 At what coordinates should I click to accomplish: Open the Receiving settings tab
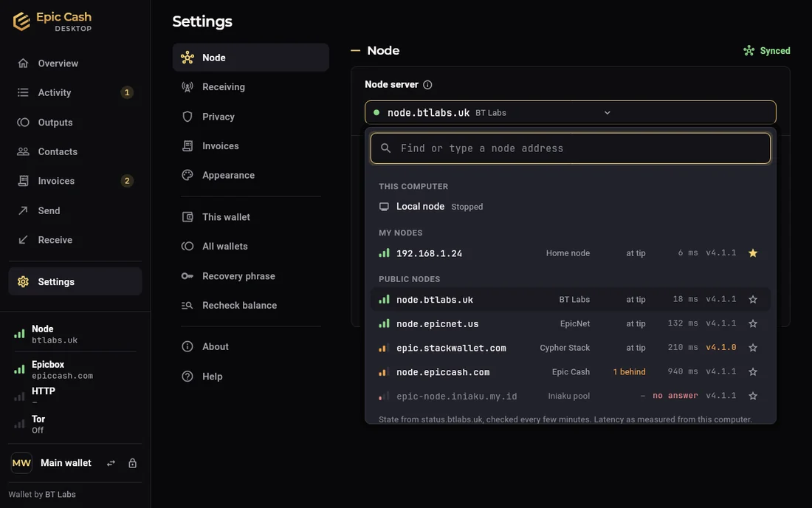pos(251,87)
